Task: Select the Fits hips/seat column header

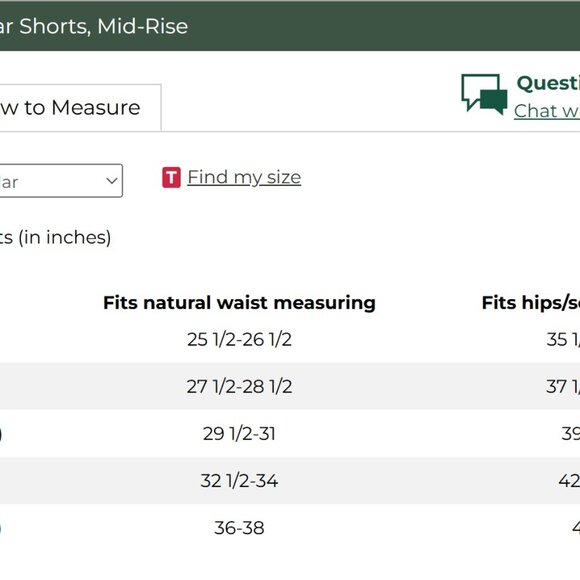Action: (531, 303)
